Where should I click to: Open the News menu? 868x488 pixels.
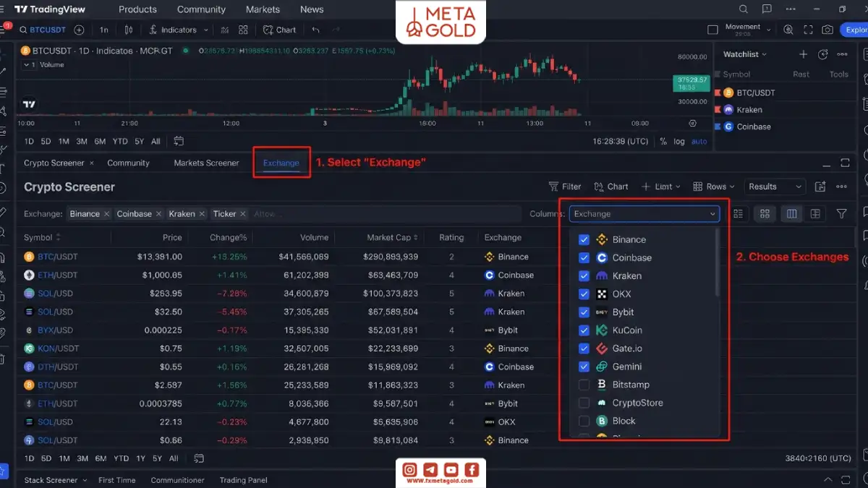point(312,9)
